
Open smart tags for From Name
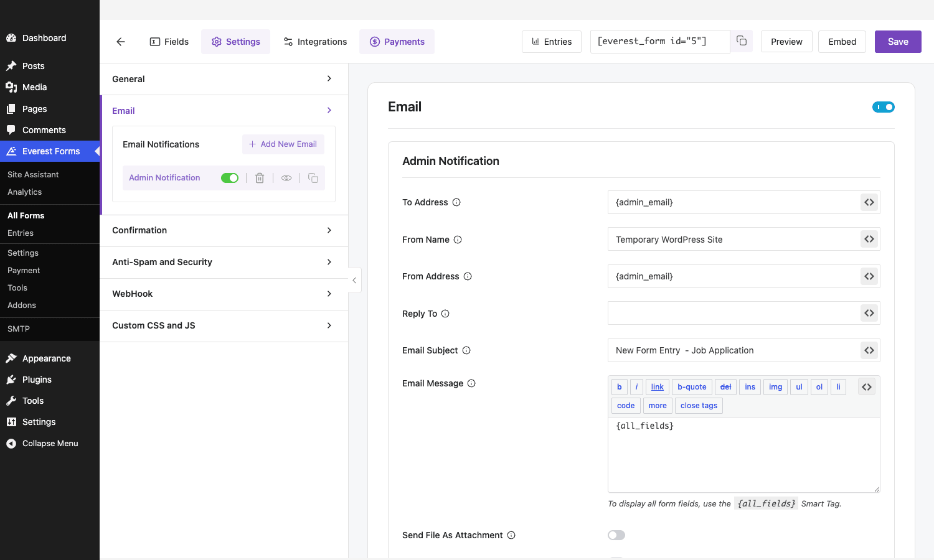pyautogui.click(x=869, y=239)
